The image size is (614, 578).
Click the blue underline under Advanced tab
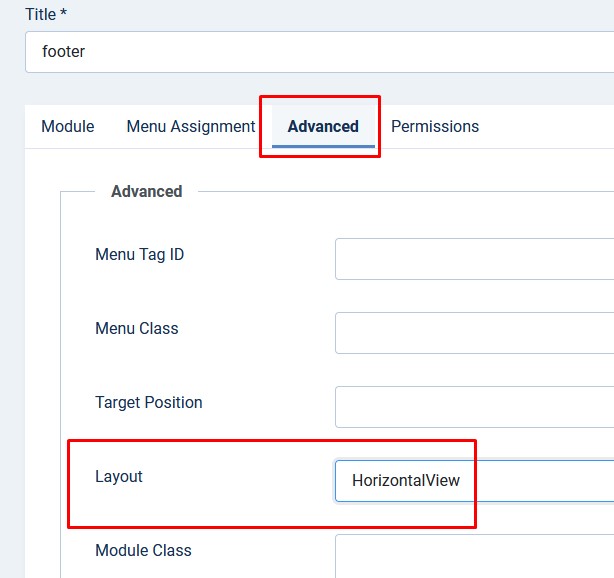tap(323, 146)
